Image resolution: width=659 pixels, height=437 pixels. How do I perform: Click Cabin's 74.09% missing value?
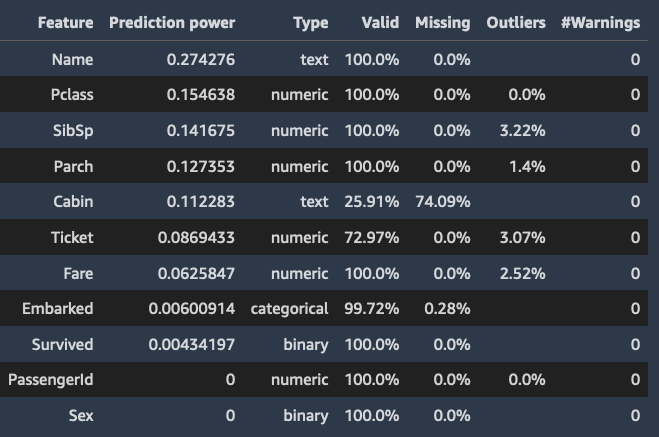coord(442,202)
